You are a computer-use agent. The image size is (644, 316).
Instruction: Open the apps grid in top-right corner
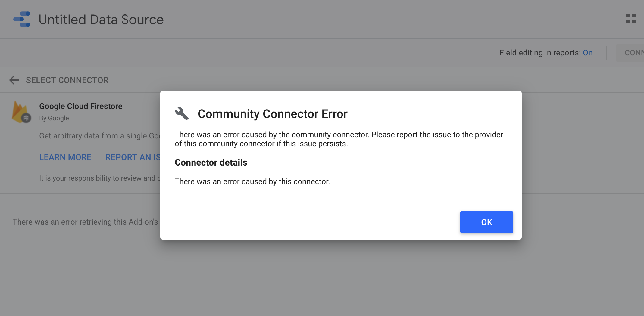tap(631, 19)
